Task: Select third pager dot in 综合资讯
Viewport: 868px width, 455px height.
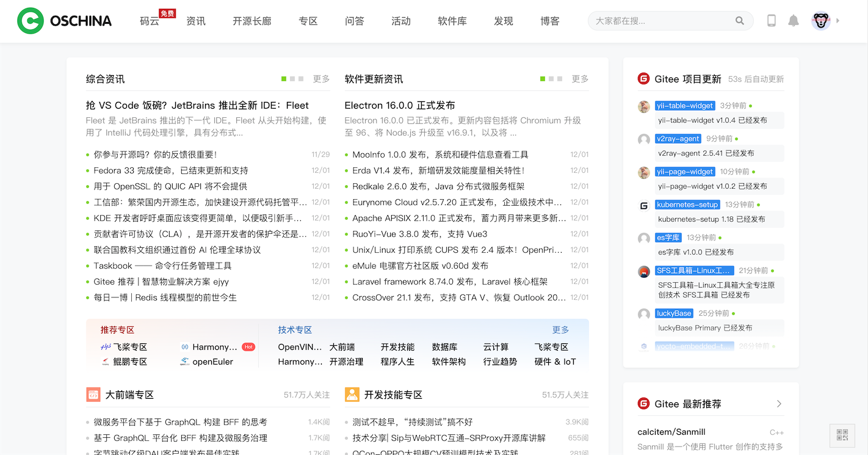Action: (x=301, y=79)
